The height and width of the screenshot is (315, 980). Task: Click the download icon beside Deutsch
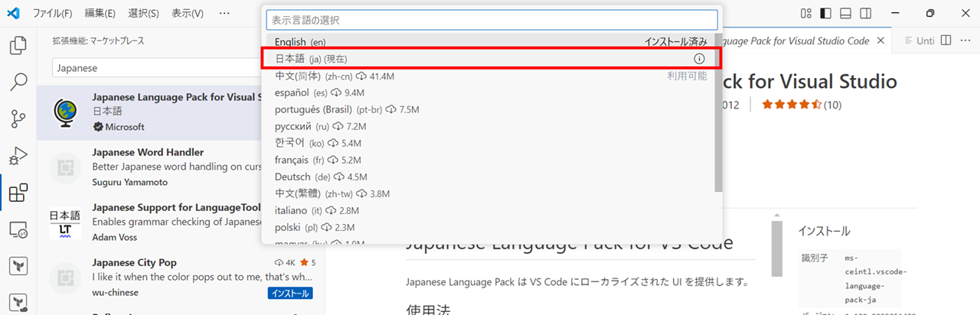(340, 177)
